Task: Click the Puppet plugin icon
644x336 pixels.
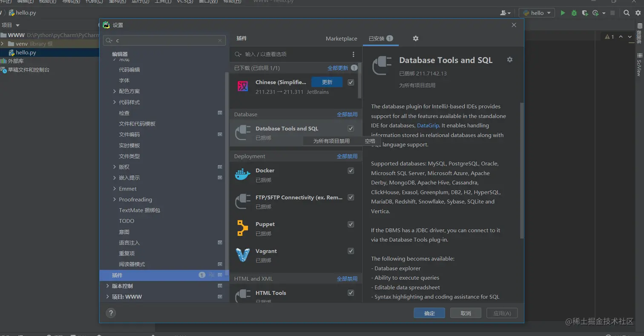Action: click(x=243, y=228)
